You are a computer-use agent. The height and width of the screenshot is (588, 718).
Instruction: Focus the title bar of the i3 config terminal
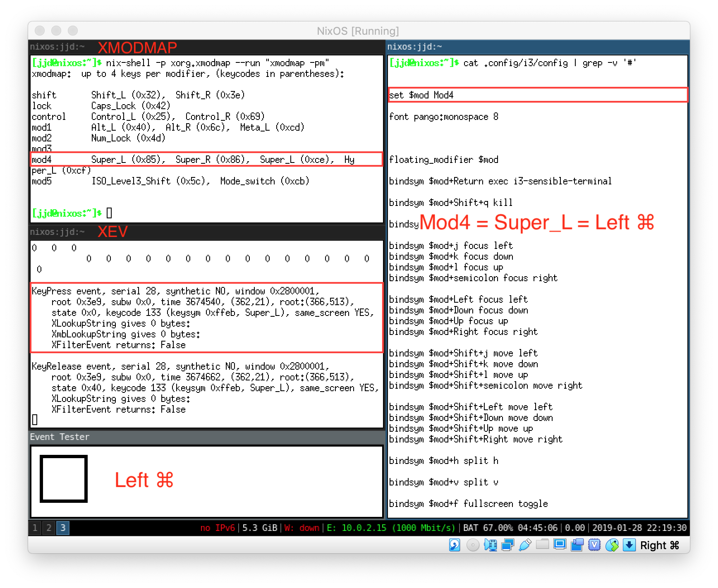537,47
